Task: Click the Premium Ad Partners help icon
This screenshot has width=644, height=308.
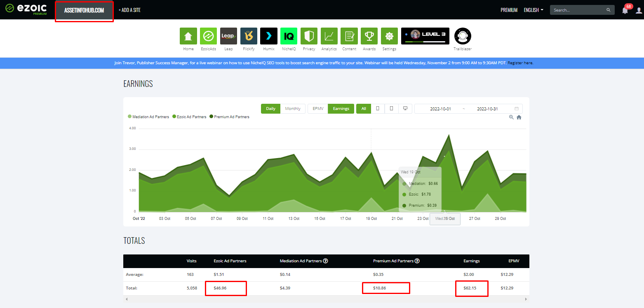Action: point(417,261)
